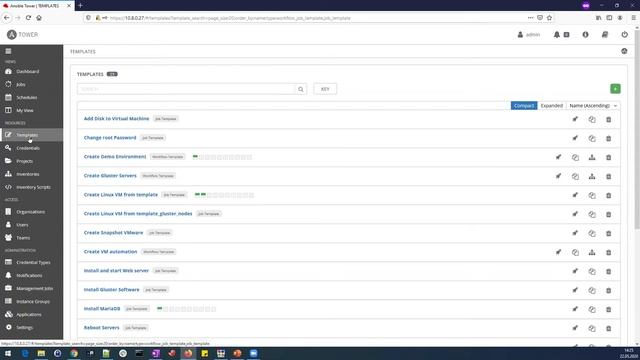Open the Install MariaDB template link
Viewport: 640px width, 360px height.
pyautogui.click(x=102, y=309)
